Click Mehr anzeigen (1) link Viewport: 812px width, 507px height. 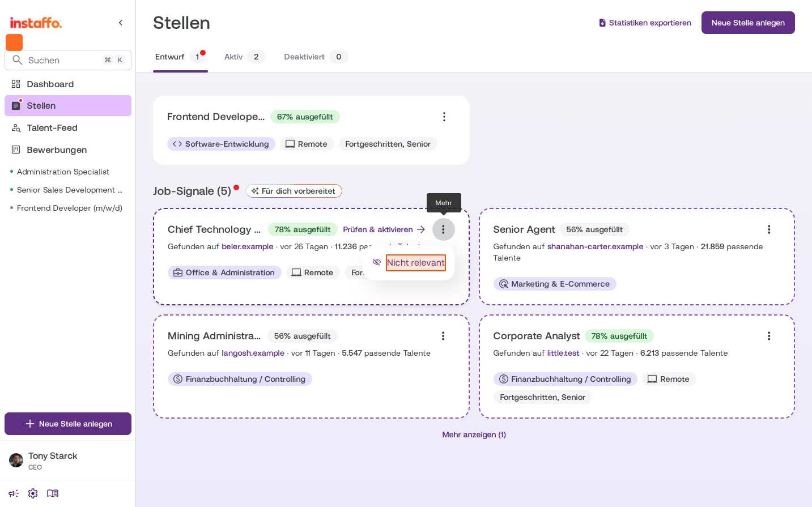click(474, 434)
